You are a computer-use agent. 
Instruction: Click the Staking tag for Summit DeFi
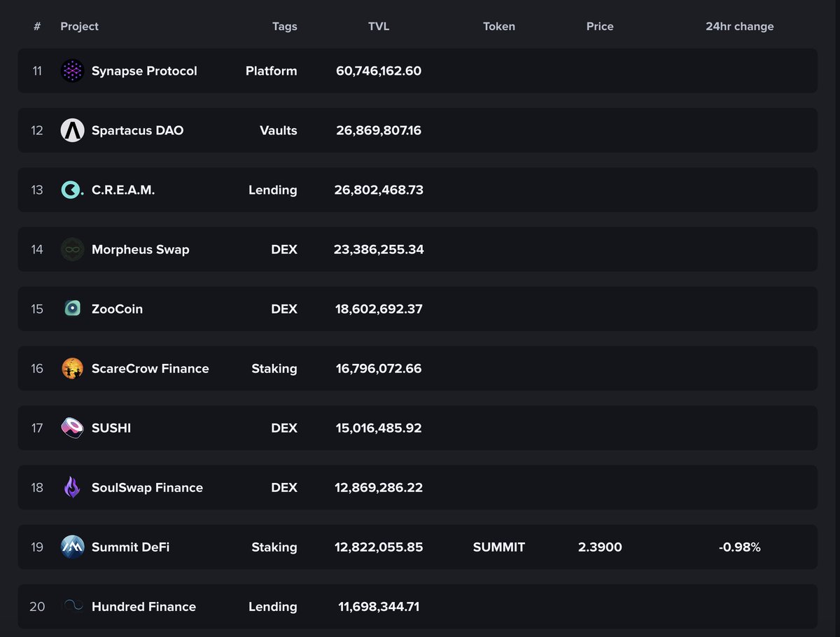274,547
